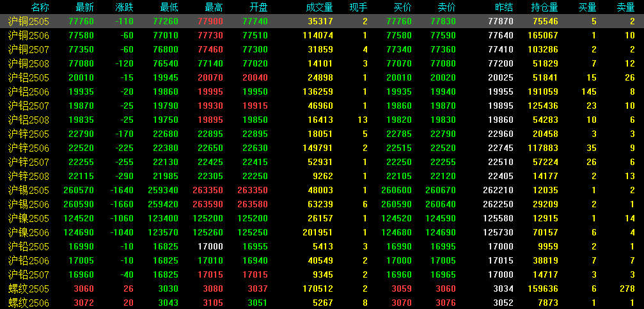Click change value -225 of 沪锌2506
Screen dimensions: 644x309
(x=125, y=148)
